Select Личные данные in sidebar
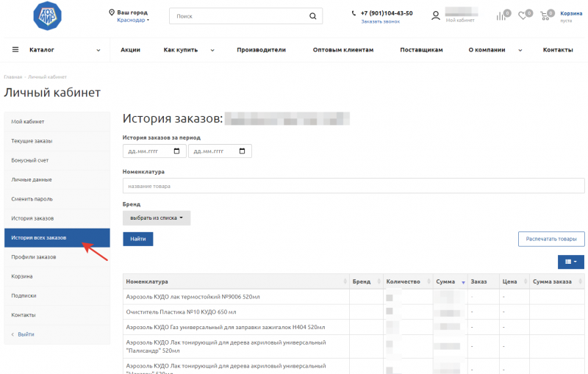 click(57, 179)
